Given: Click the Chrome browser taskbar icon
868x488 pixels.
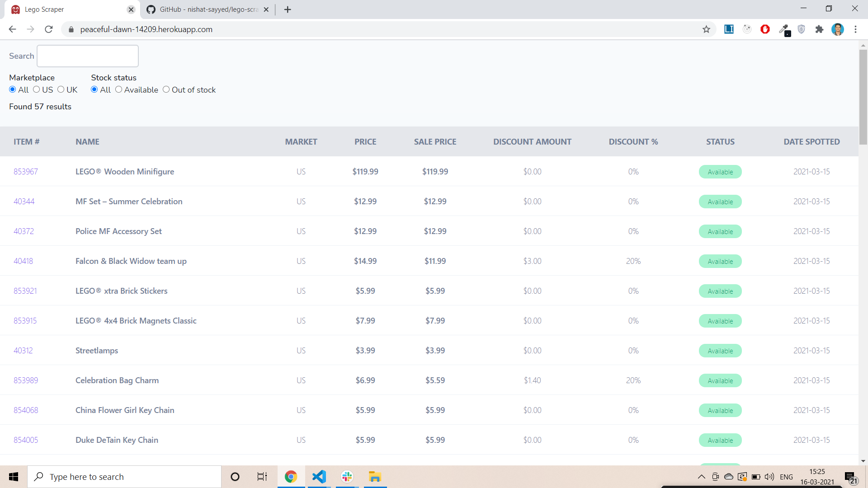Looking at the screenshot, I should (x=291, y=477).
